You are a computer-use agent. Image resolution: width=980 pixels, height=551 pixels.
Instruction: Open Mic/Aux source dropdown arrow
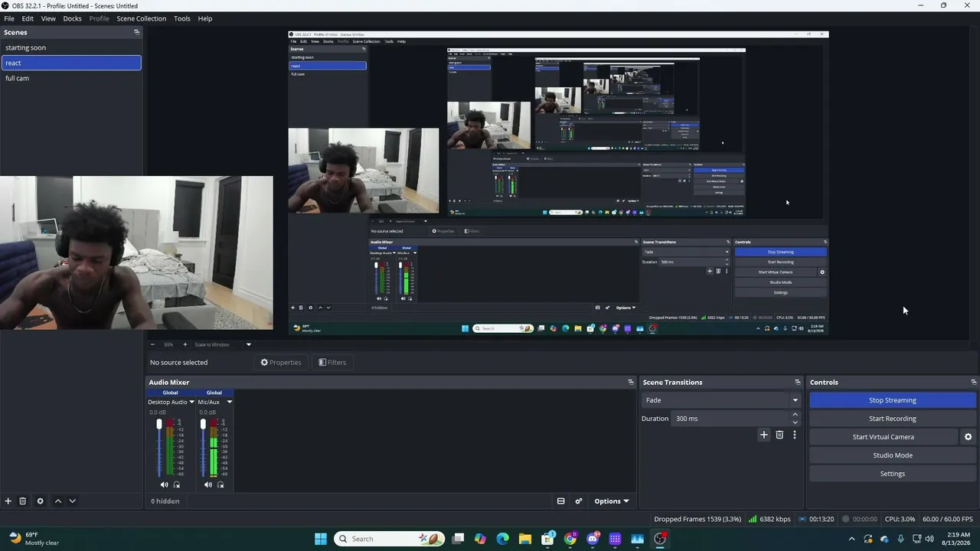(229, 402)
